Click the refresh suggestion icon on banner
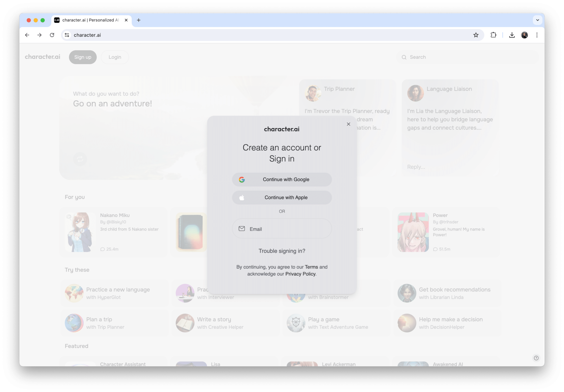The image size is (564, 392). 80,159
